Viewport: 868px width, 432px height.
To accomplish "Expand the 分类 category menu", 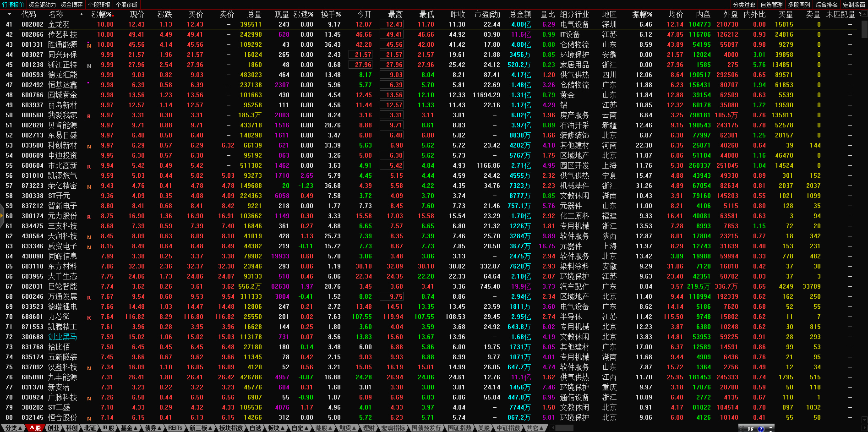I will click(x=13, y=428).
